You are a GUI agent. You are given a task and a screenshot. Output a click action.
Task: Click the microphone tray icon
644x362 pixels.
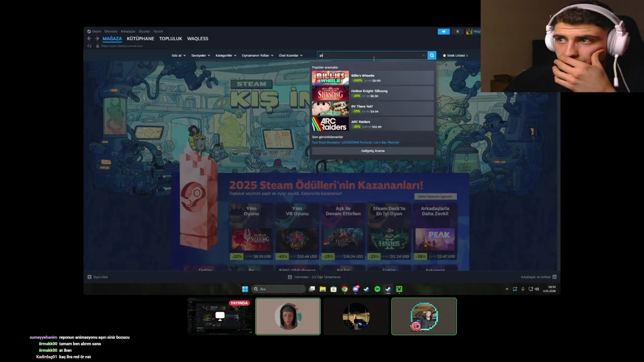(x=523, y=289)
